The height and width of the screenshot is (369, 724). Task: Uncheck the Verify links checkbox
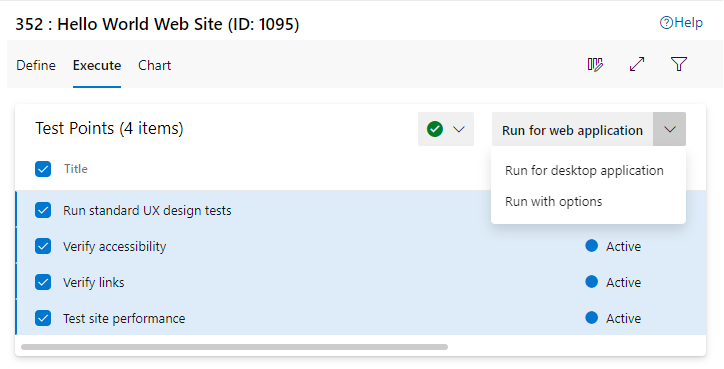click(x=43, y=282)
